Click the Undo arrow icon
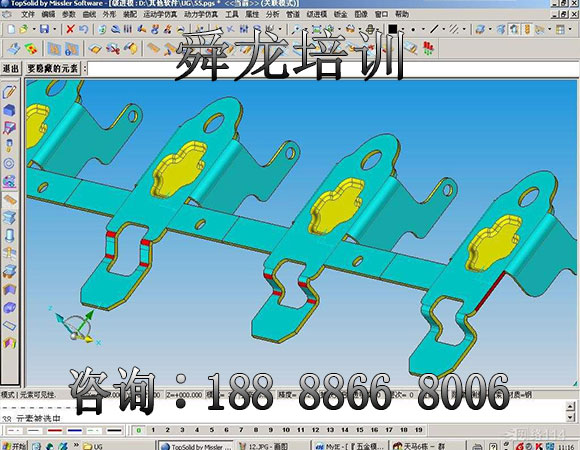This screenshot has height=450, width=580. coord(84,29)
